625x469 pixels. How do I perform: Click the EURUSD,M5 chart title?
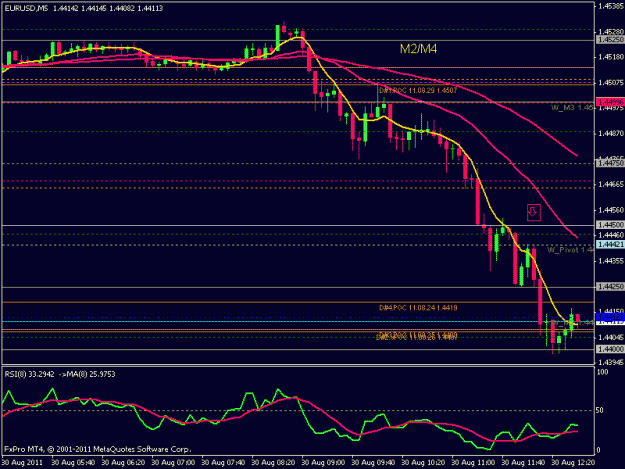[x=26, y=8]
